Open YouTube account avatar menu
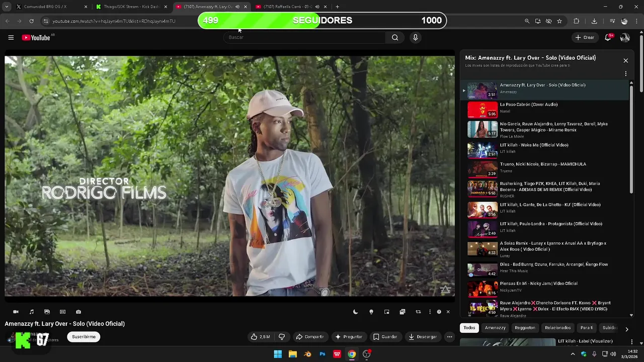644x362 pixels. click(625, 37)
